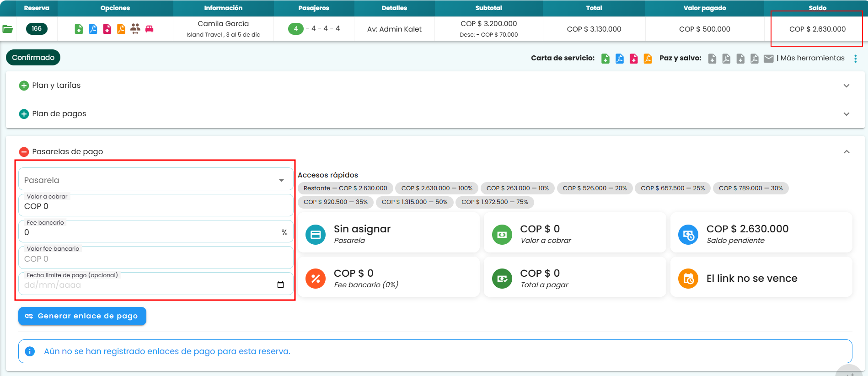Select quick access COP $ 1.315.000 — 50%
This screenshot has width=868, height=376.
[414, 202]
